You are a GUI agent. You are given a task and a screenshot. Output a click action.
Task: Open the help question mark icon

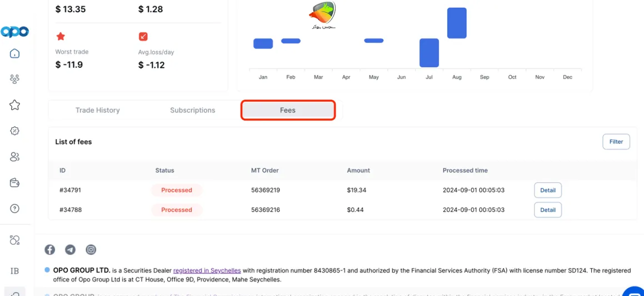15,209
